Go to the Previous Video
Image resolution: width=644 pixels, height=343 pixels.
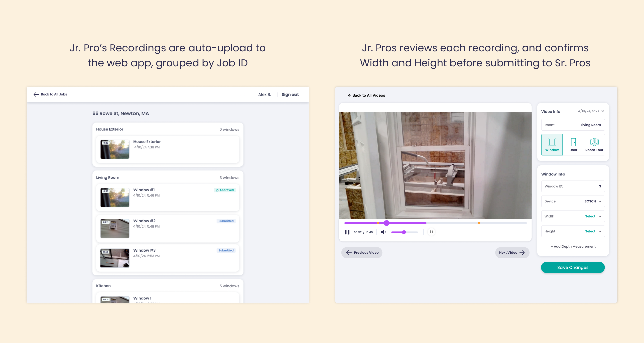(x=362, y=253)
